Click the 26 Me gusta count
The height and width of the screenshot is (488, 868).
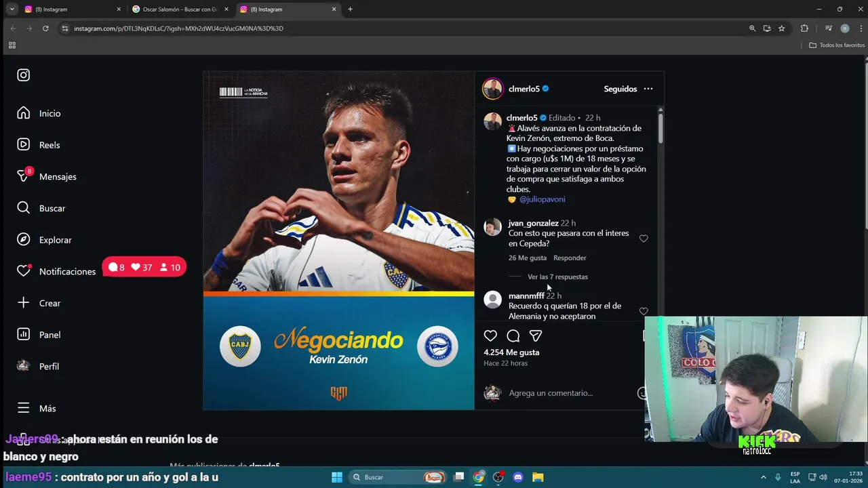point(528,258)
